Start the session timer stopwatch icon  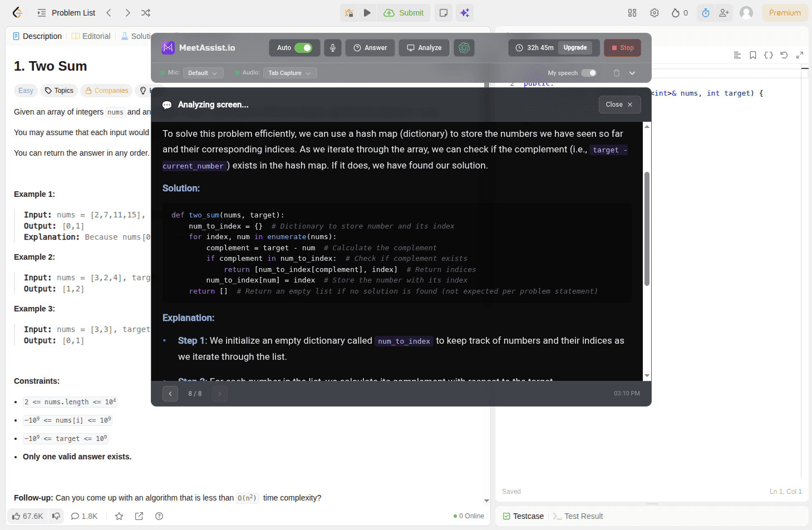point(705,12)
